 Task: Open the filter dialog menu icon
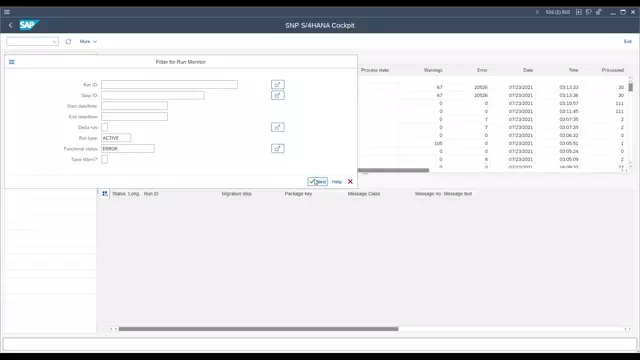click(x=12, y=62)
